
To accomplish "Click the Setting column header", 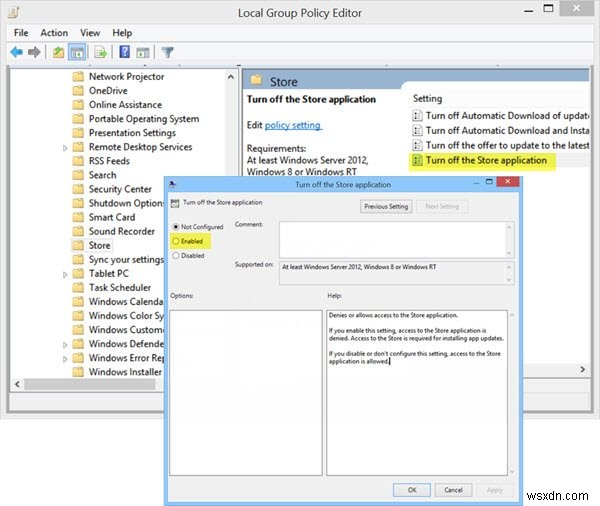I will [x=427, y=98].
